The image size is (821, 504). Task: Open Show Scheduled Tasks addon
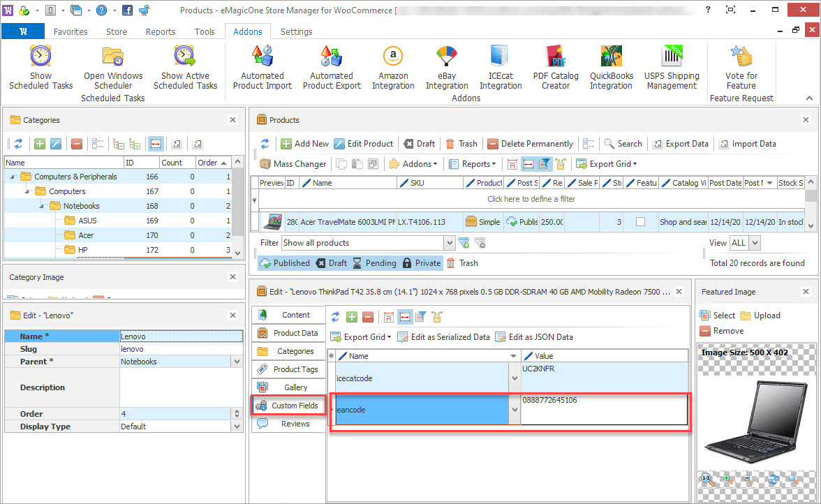click(x=40, y=67)
